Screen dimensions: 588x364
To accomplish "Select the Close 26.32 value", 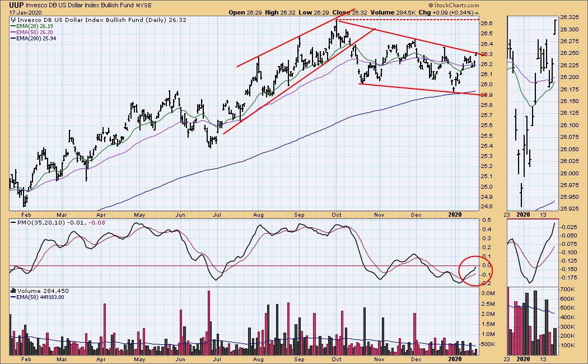I will (349, 12).
